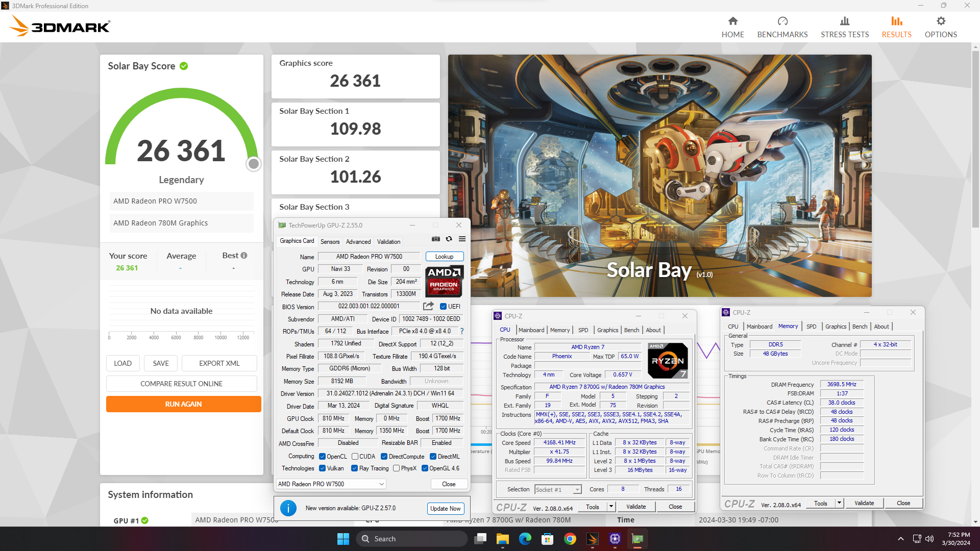Click the info icon in GPU-Z update notice

click(x=288, y=508)
